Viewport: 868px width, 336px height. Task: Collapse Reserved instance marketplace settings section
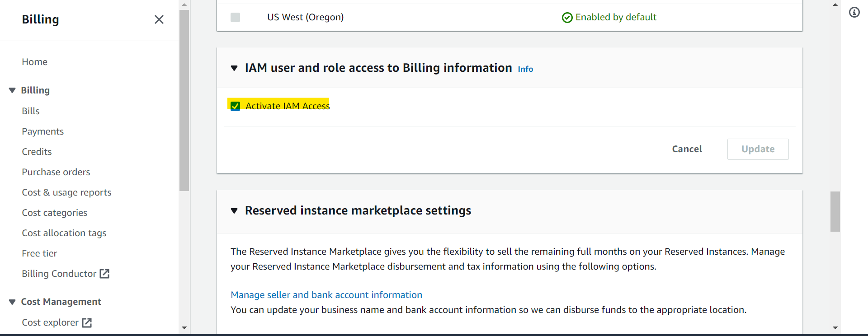pos(234,211)
